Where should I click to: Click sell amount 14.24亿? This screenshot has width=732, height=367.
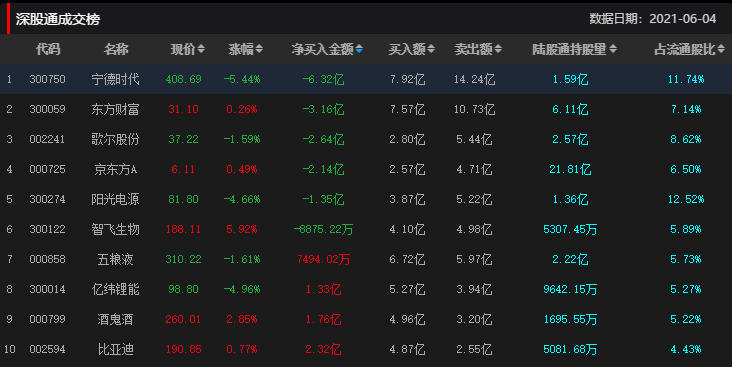click(474, 79)
